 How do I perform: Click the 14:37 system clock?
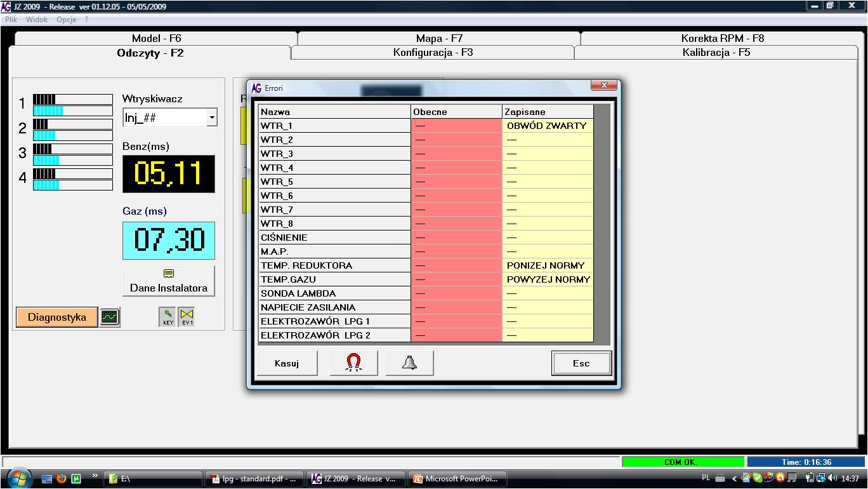850,478
